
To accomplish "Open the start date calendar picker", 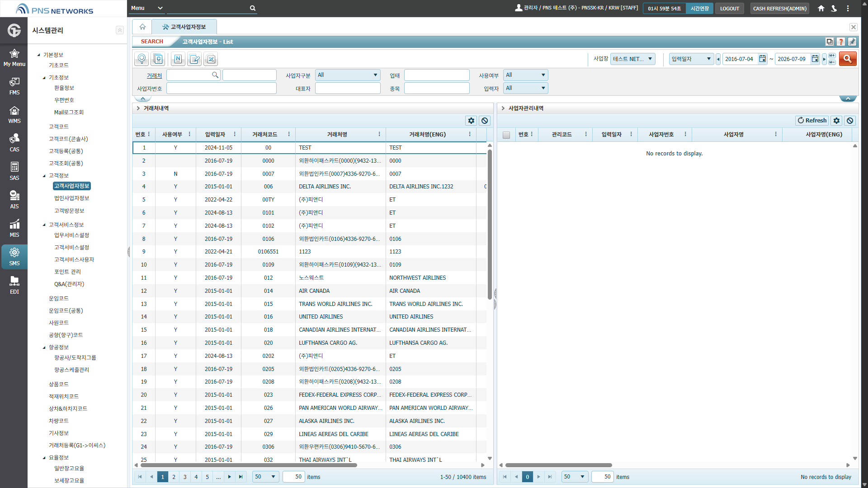I will pos(762,59).
